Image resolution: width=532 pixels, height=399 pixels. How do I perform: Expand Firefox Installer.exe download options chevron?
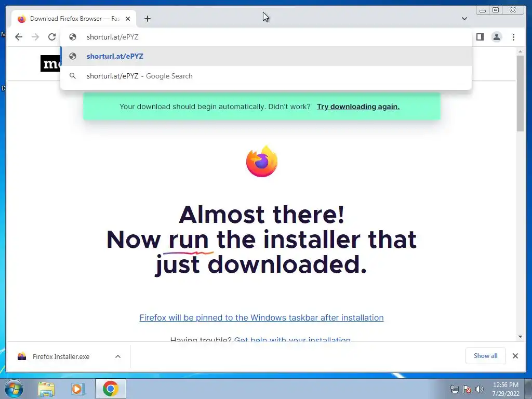[118, 356]
